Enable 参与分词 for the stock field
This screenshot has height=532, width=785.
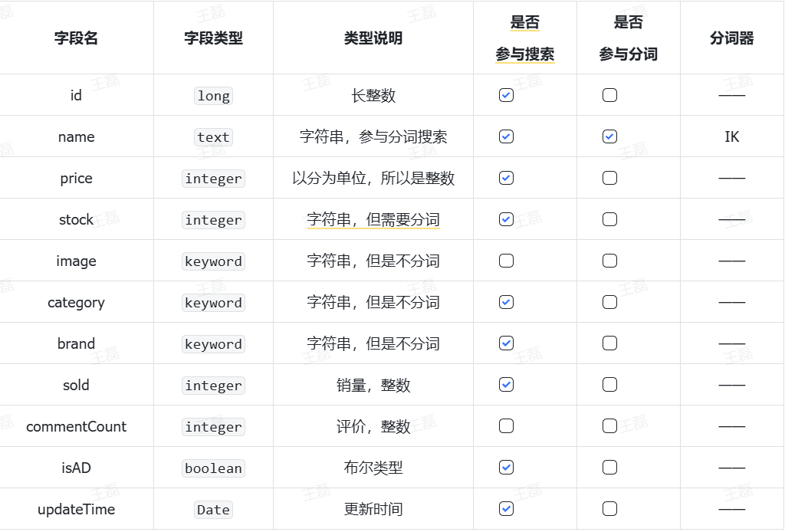pyautogui.click(x=609, y=219)
